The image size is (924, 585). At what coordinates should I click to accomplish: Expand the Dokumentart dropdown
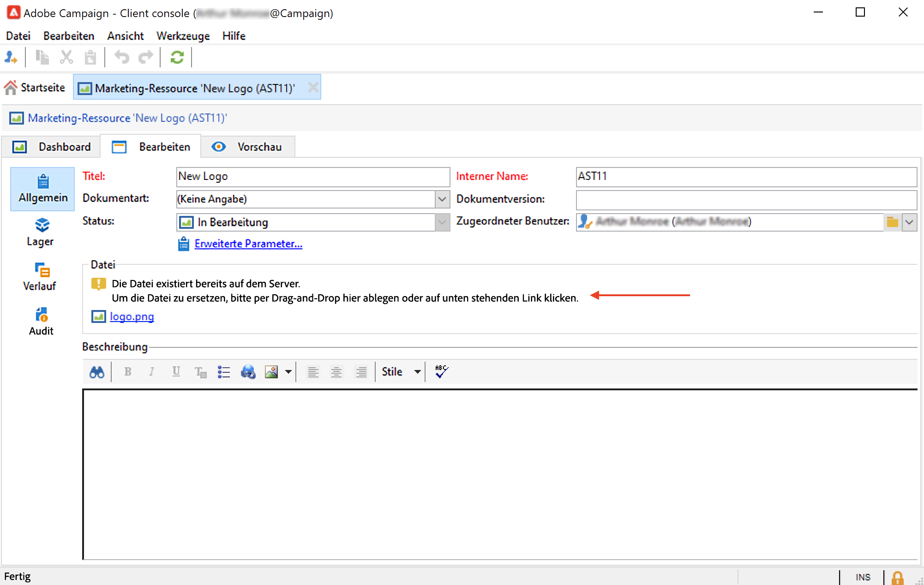(x=442, y=199)
